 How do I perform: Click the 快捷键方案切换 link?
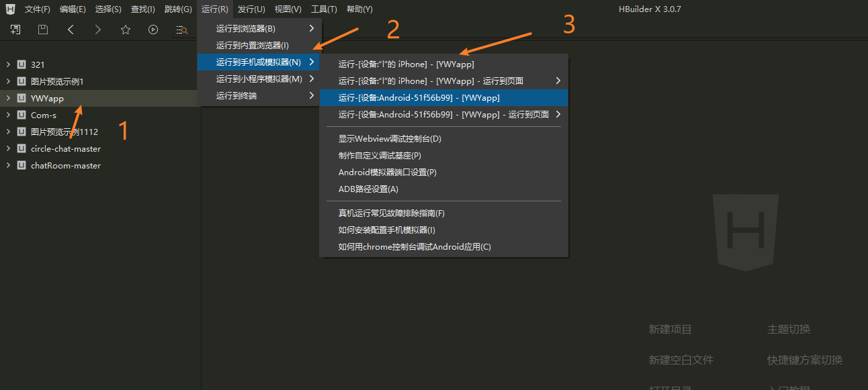tap(805, 360)
